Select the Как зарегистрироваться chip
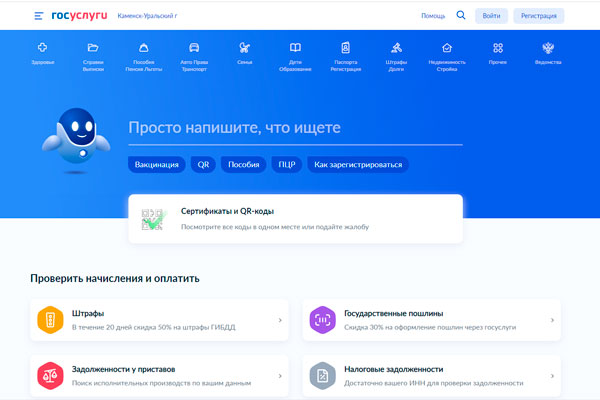This screenshot has height=400, width=600. coord(358,165)
